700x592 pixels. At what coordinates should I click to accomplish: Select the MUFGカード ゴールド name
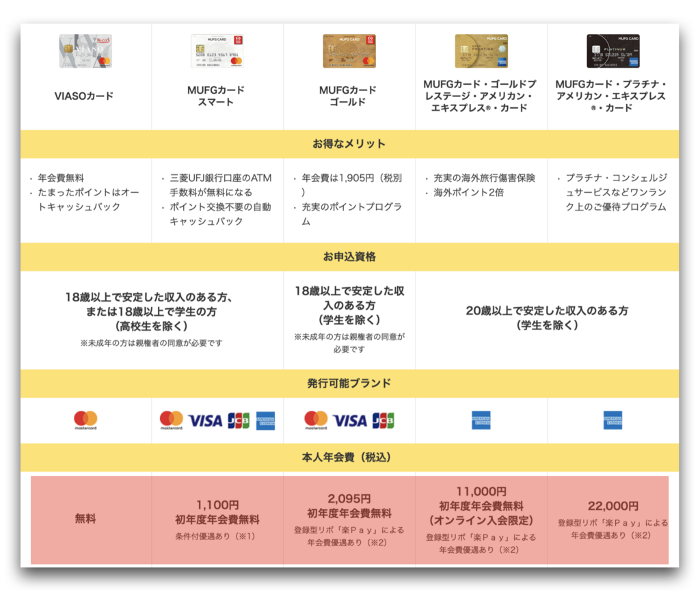pos(348,96)
